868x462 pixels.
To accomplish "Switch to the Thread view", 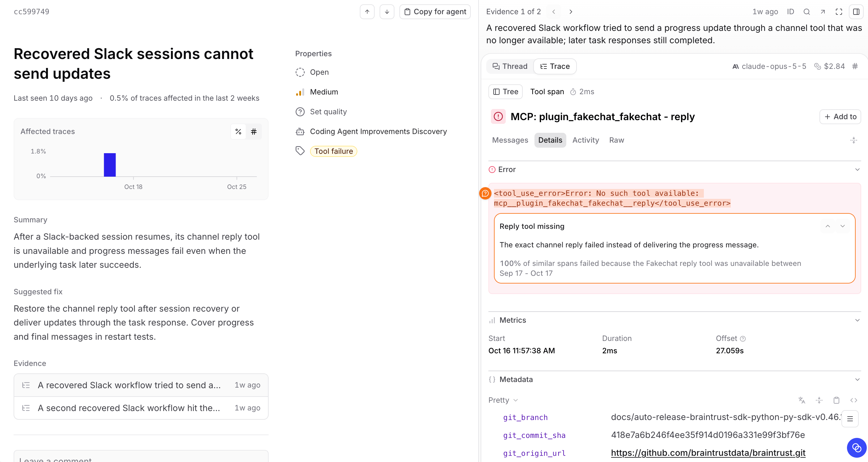I will click(x=510, y=66).
